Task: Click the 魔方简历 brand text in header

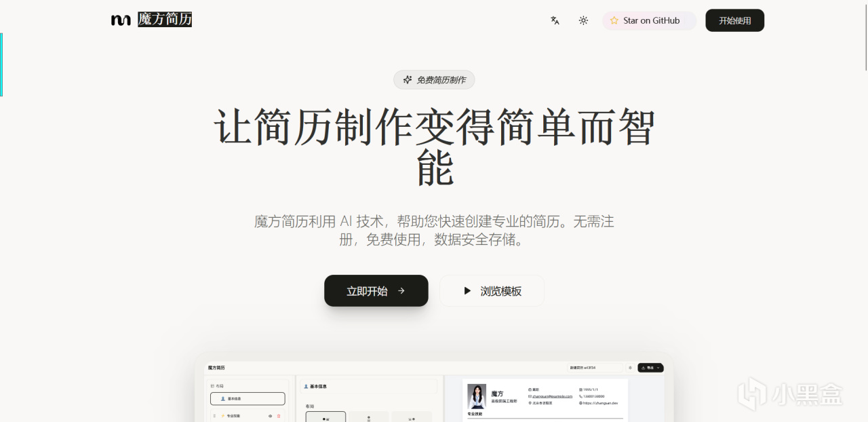Action: 165,20
